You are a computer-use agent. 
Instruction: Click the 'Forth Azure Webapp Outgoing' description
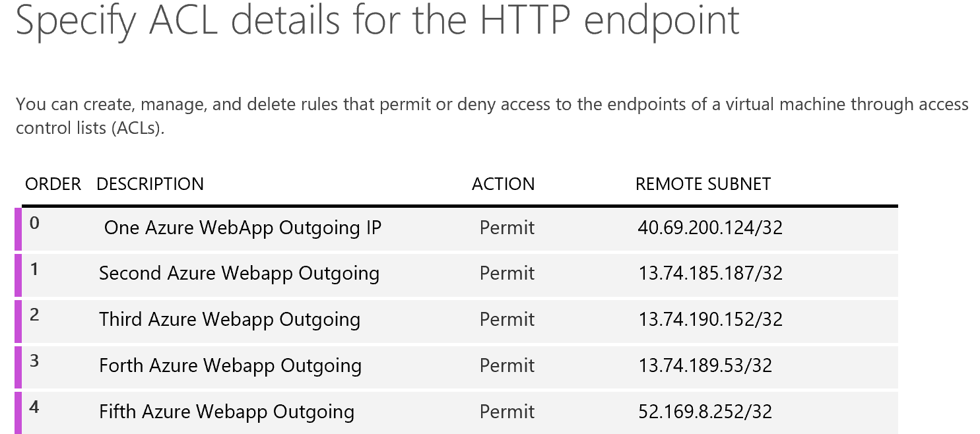(x=230, y=366)
